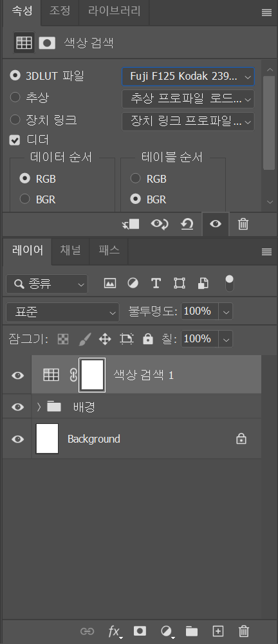Screen dimensions: 278x644
Task: Open the 칠 slider dropdown arrow
Action: [226, 339]
